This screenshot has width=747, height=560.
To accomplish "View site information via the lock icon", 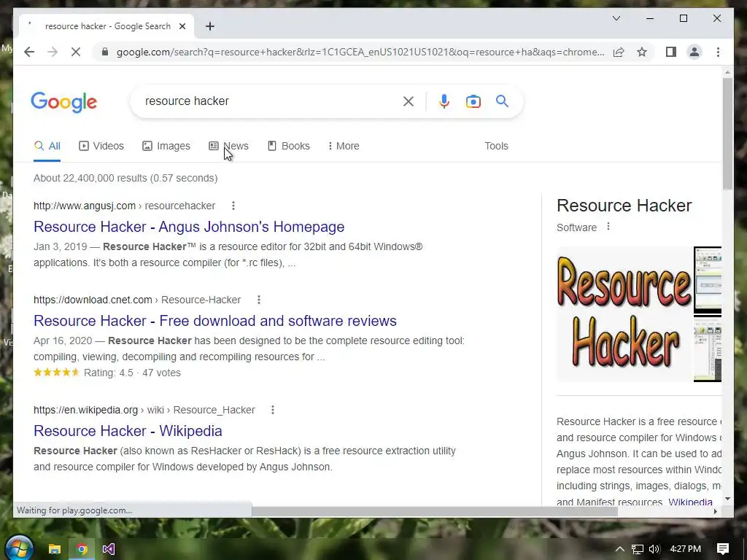I will (x=105, y=52).
